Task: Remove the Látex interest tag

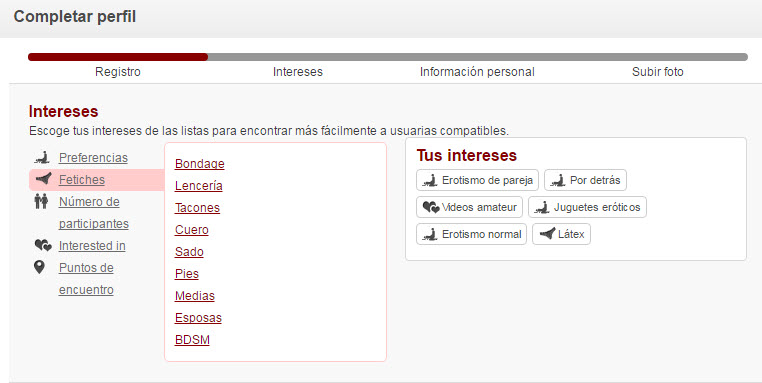Action: (x=561, y=234)
